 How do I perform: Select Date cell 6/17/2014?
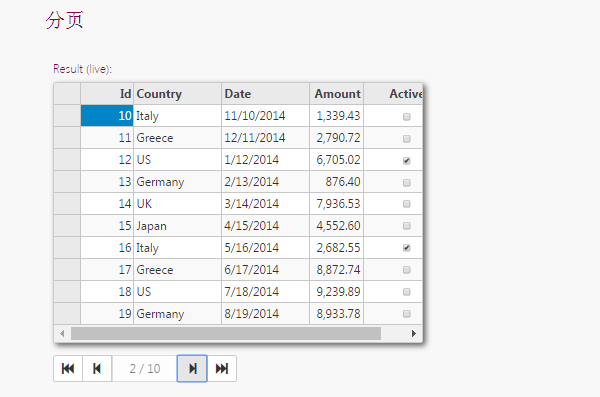point(265,270)
